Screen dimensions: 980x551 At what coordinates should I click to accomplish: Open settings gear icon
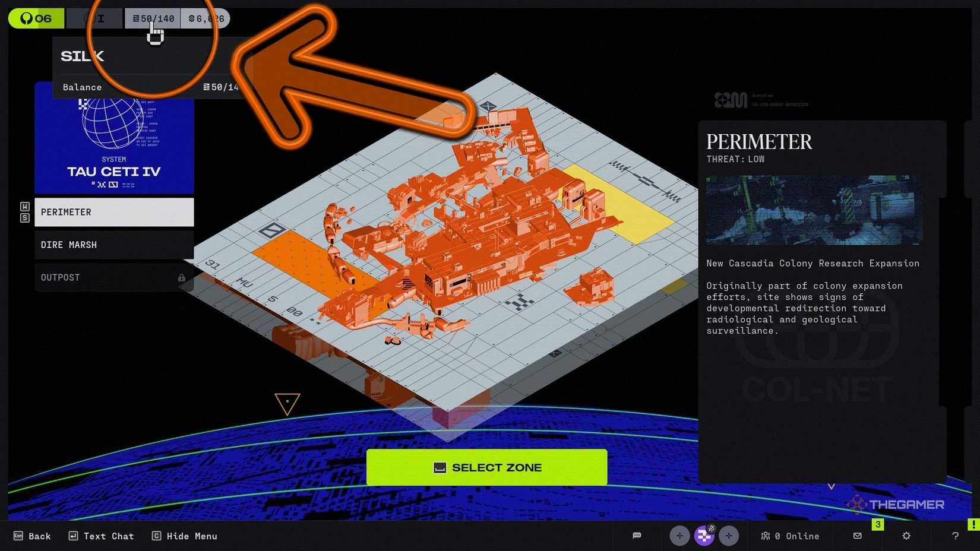906,536
